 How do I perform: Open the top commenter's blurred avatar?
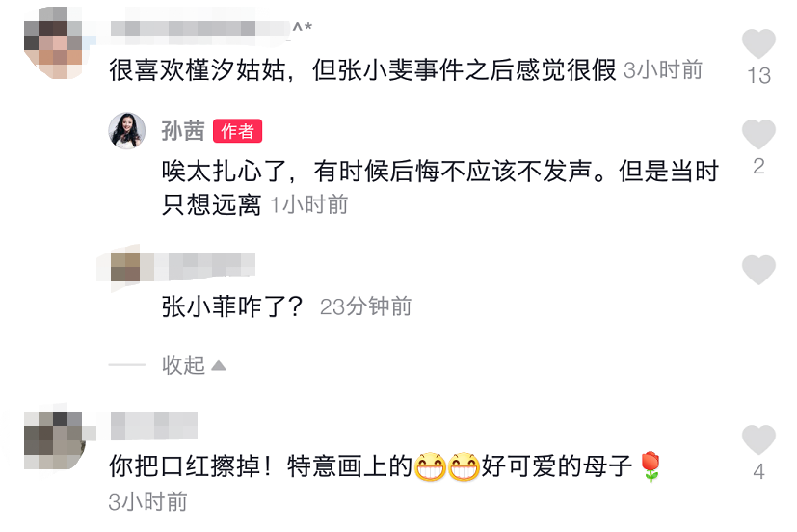click(53, 42)
